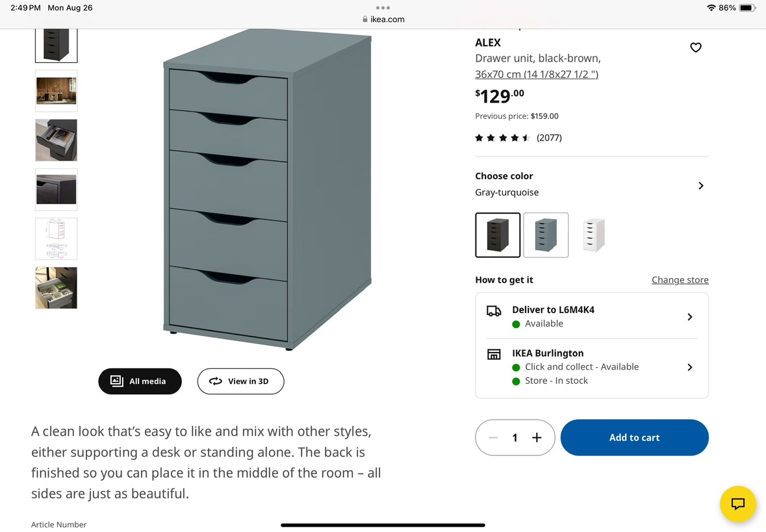Open the three-dot menu above the address bar

coord(383,8)
